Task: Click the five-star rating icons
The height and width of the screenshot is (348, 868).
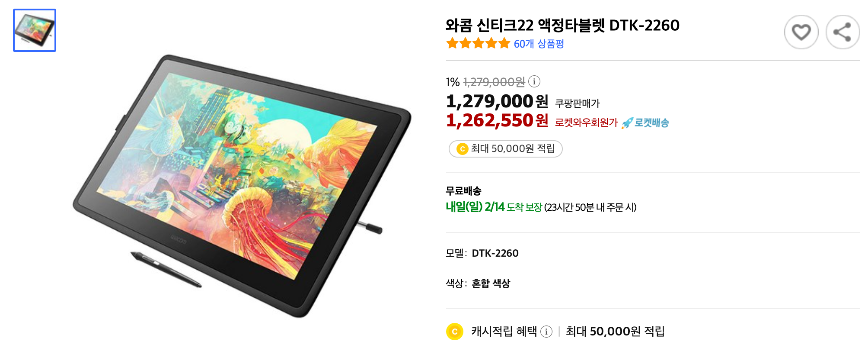Action: pos(478,44)
